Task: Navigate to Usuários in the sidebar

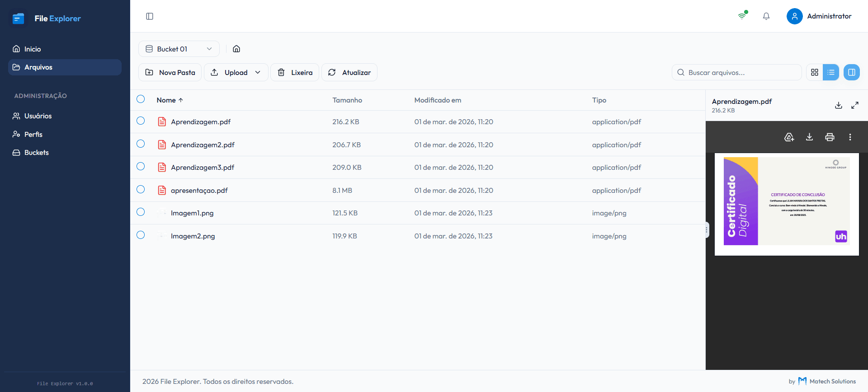Action: point(38,116)
